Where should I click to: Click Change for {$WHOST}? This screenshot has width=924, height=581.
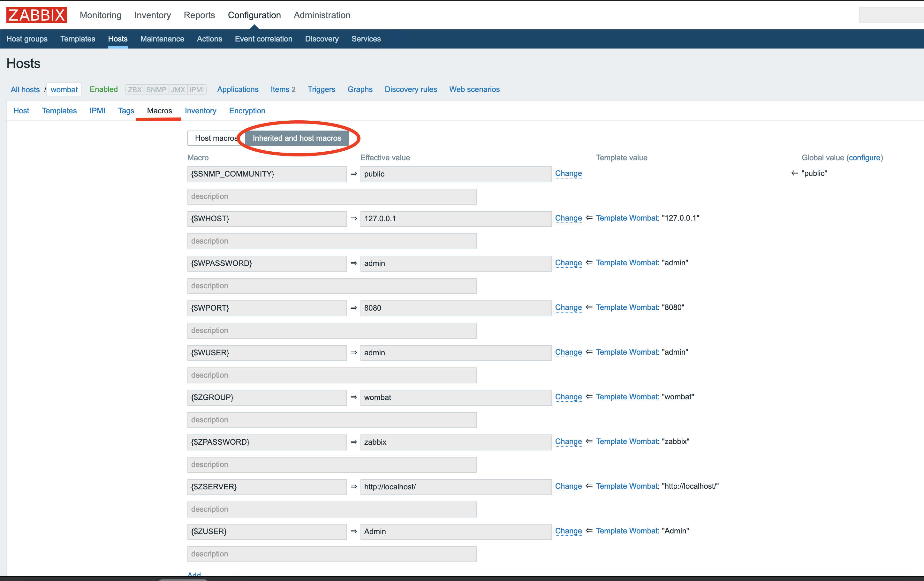569,218
